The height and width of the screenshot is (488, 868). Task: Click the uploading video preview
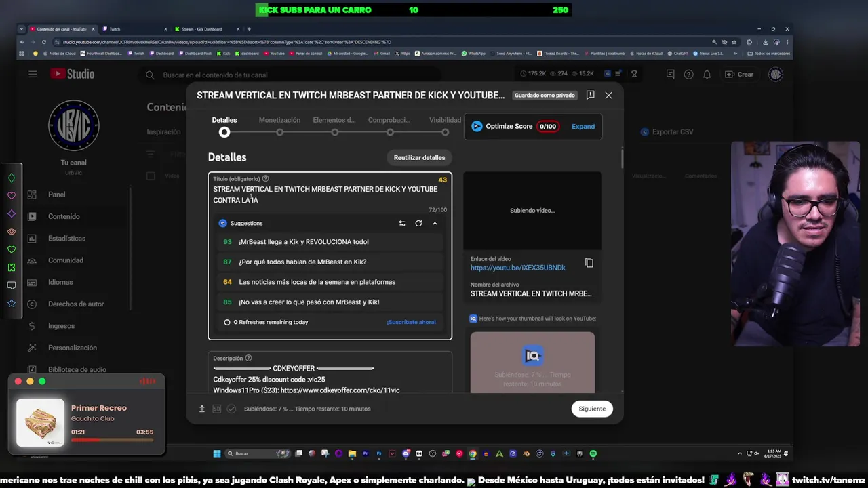(x=532, y=211)
